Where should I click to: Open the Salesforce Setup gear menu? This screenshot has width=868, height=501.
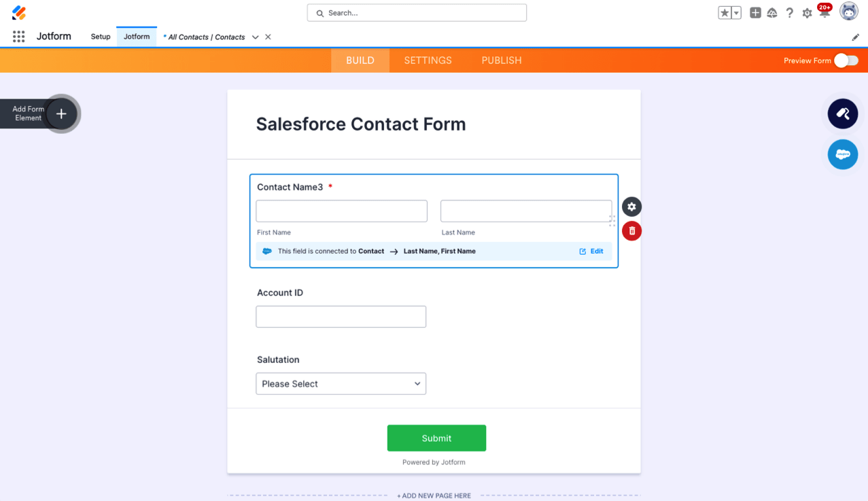(x=807, y=13)
